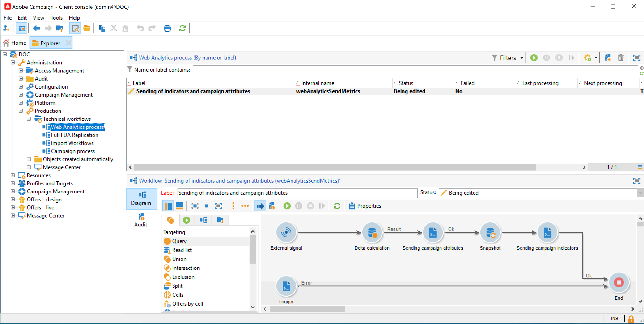Switch to the Home tab
Image resolution: width=644 pixels, height=324 pixels.
pyautogui.click(x=15, y=43)
